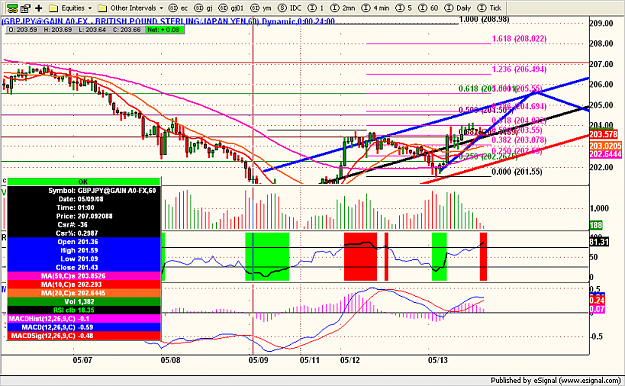This screenshot has height=386, width=625.
Task: Open the chart properties icon
Action: pyautogui.click(x=26, y=8)
